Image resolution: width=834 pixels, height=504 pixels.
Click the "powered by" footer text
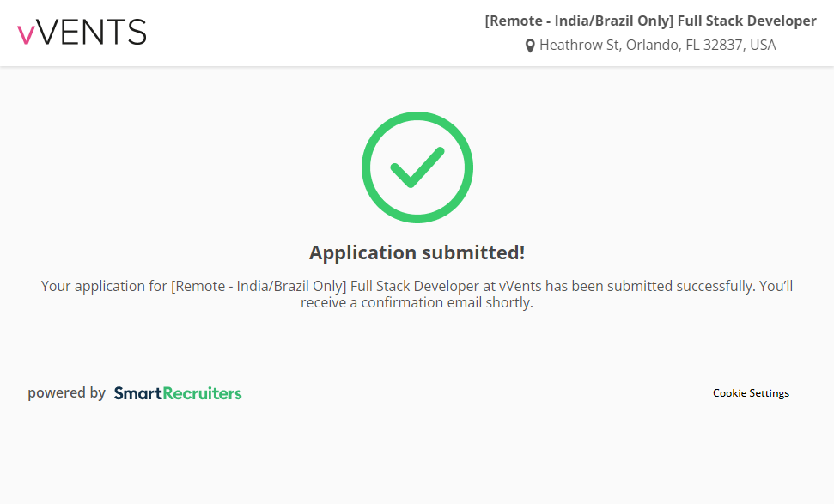(x=66, y=392)
